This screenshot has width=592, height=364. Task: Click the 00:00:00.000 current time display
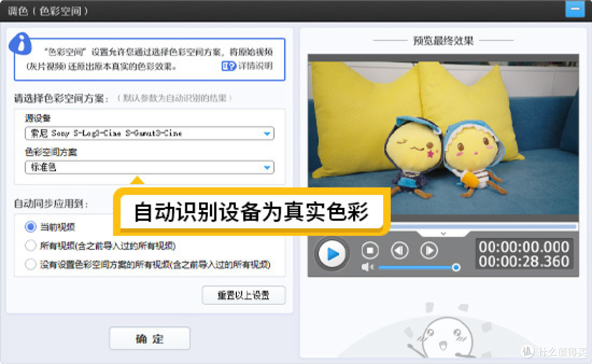pos(523,247)
